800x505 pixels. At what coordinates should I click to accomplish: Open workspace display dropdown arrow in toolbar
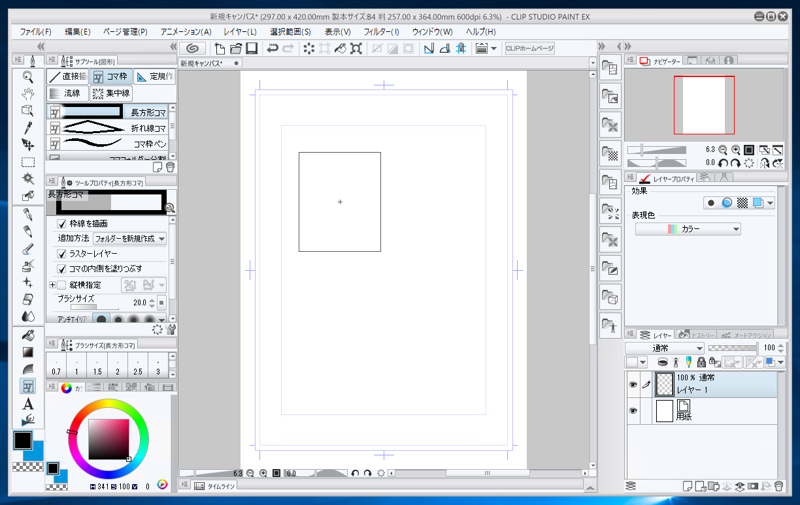pyautogui.click(x=494, y=48)
